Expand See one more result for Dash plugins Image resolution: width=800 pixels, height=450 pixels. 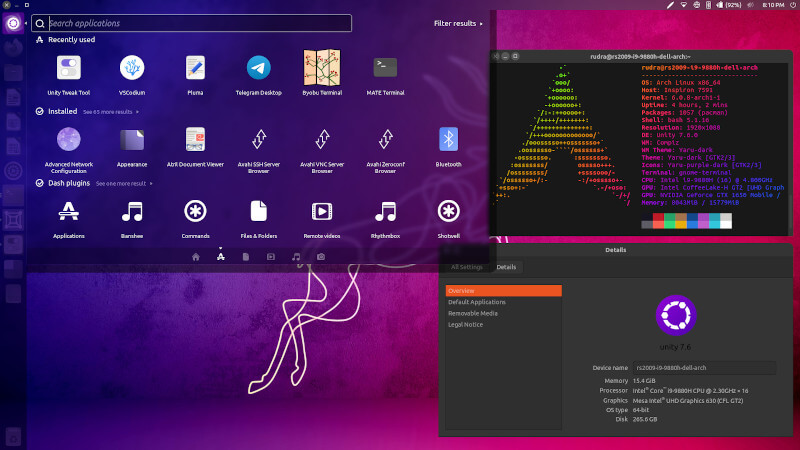[124, 184]
